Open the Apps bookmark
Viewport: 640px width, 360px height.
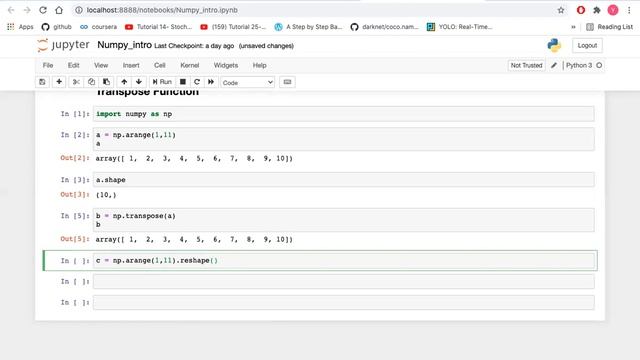point(20,27)
